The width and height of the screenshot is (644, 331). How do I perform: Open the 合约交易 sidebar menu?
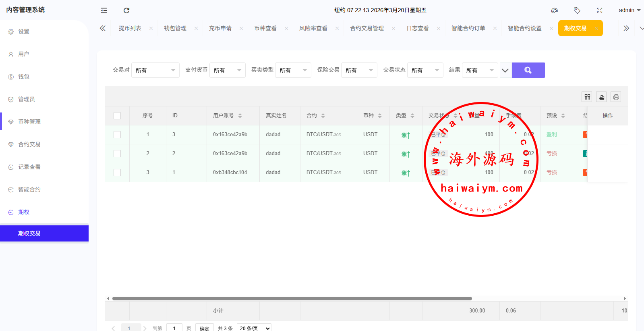[x=29, y=144]
